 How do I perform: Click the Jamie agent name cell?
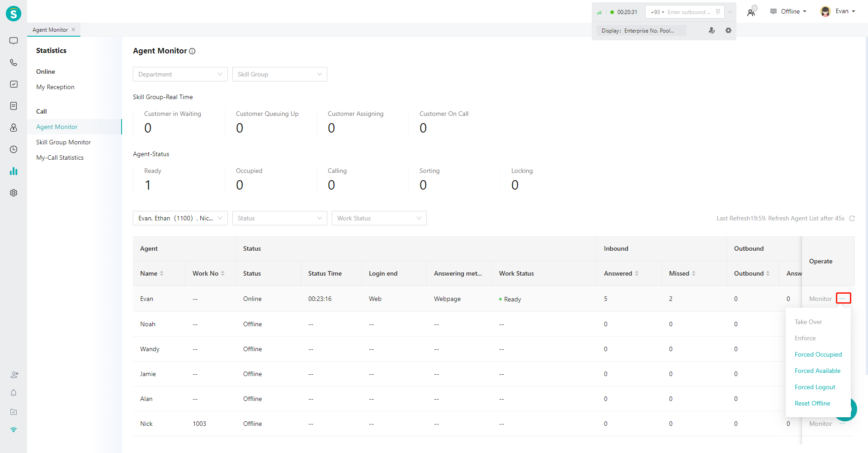[148, 374]
